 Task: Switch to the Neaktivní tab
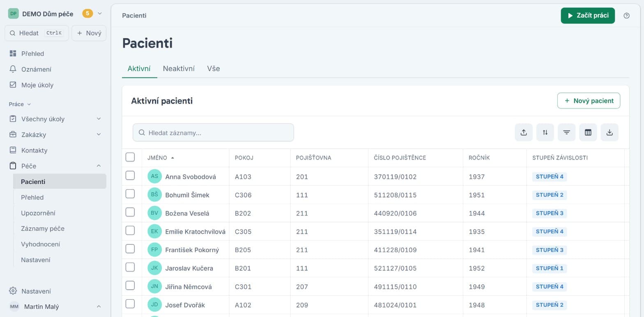(179, 68)
